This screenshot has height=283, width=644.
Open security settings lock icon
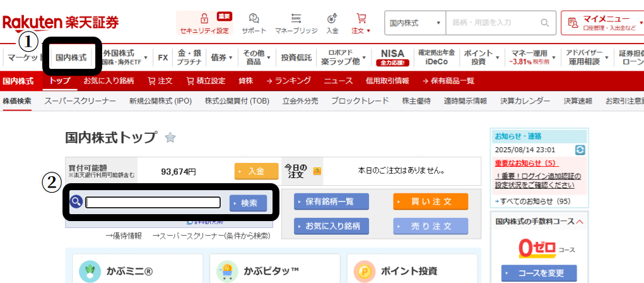tap(204, 18)
